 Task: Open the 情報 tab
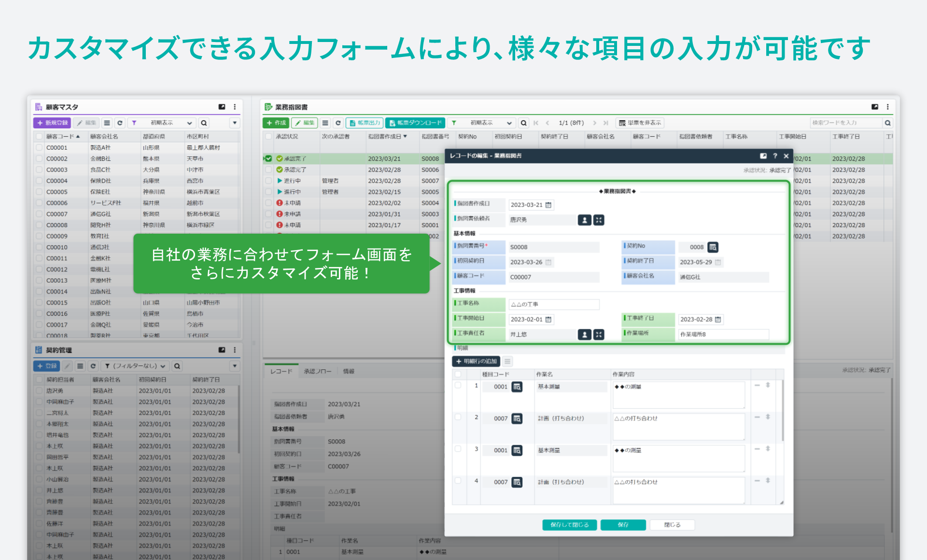(x=349, y=371)
